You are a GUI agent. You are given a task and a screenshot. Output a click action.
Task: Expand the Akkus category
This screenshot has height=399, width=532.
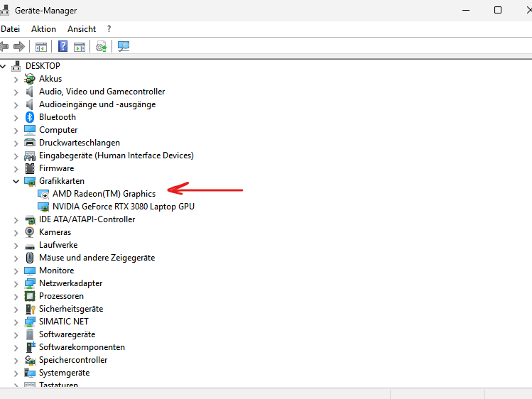[16, 80]
